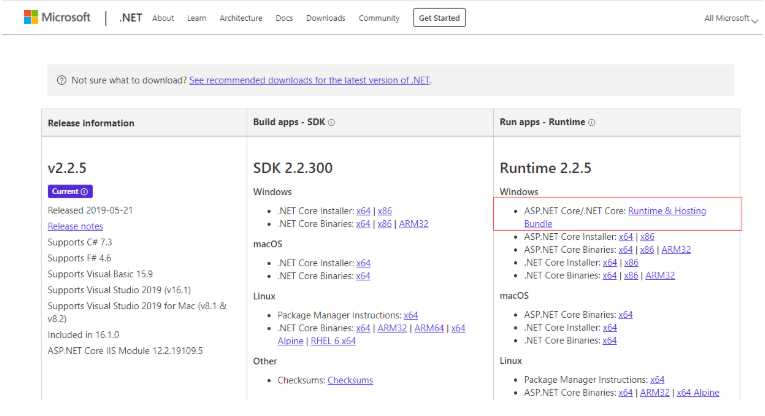
Task: Download SDK Windows .NET Core Binaries x86
Action: (x=384, y=223)
